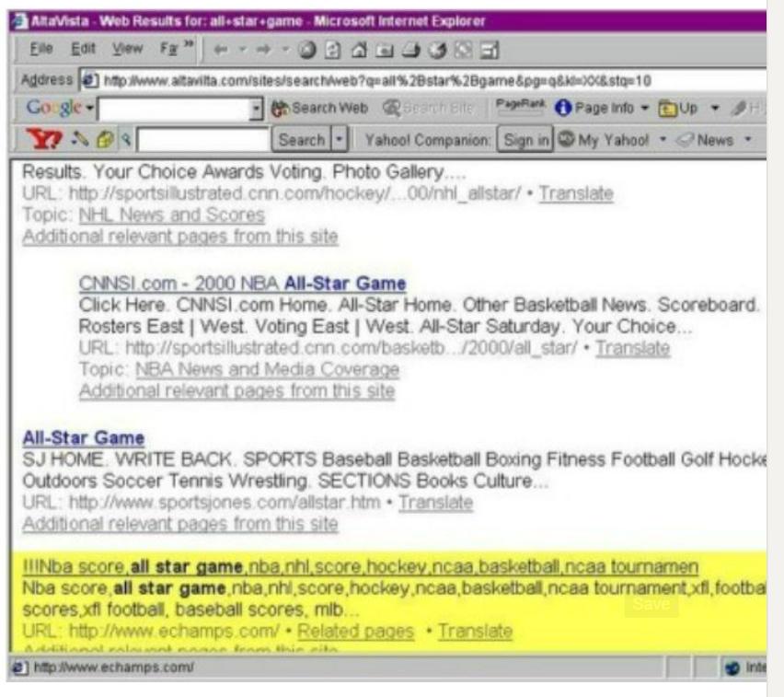Open the Yahoo Search options dropdown

(340, 140)
